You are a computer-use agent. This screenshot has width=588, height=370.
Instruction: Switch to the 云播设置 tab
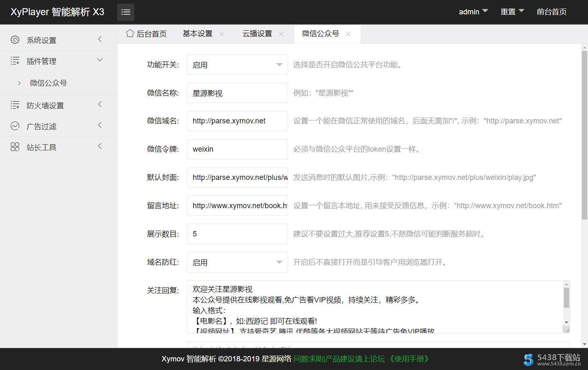pyautogui.click(x=257, y=34)
